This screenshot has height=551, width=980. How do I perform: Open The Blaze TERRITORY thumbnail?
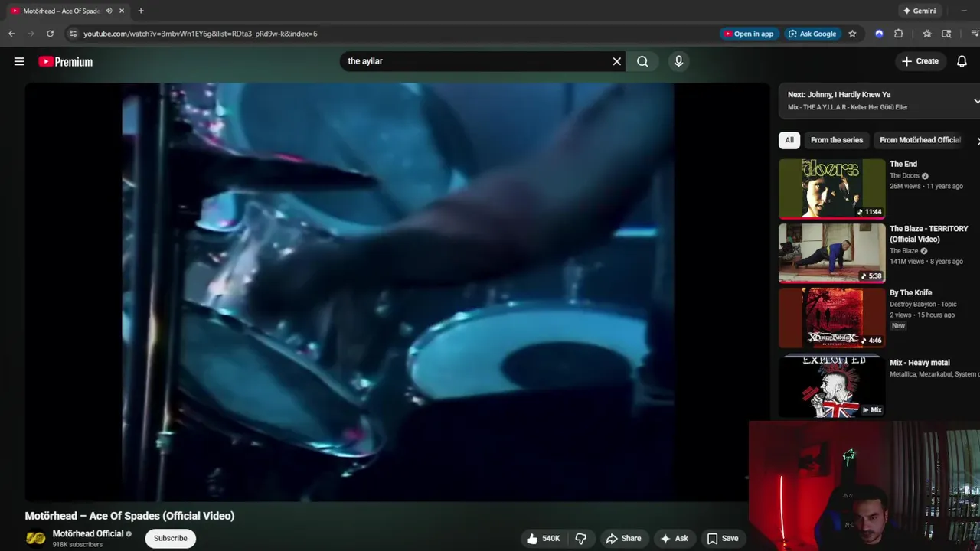coord(831,253)
